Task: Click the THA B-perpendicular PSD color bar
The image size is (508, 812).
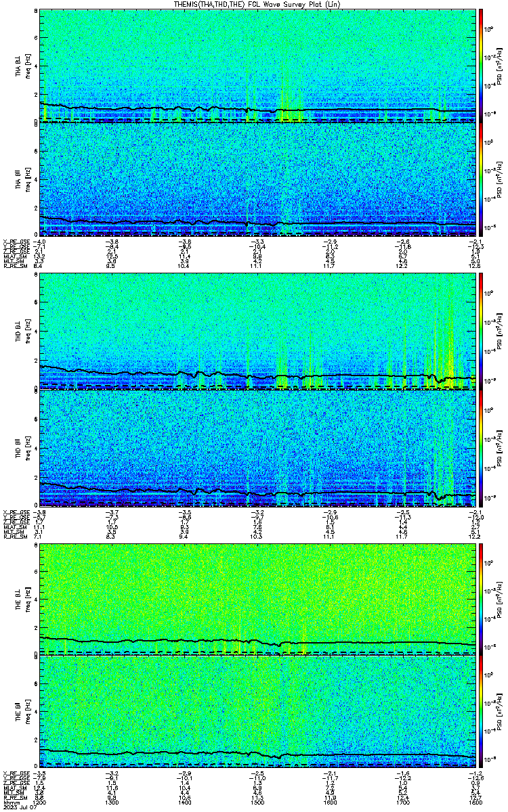Action: pyautogui.click(x=481, y=65)
